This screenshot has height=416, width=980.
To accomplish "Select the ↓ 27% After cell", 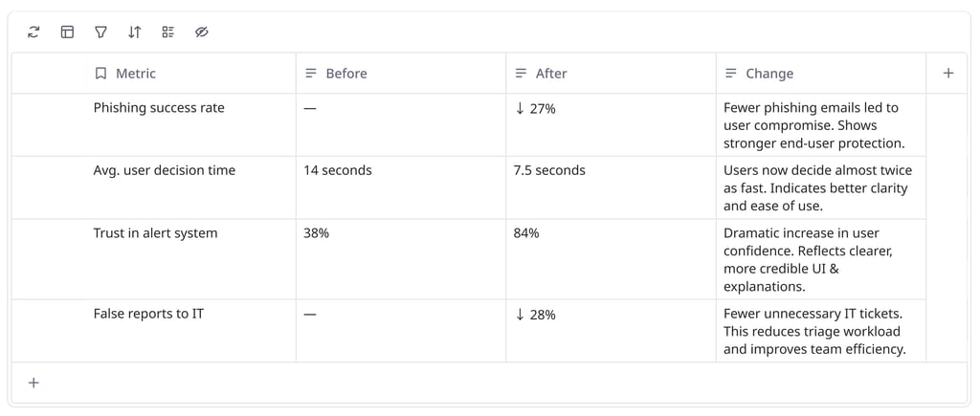I will [x=611, y=125].
